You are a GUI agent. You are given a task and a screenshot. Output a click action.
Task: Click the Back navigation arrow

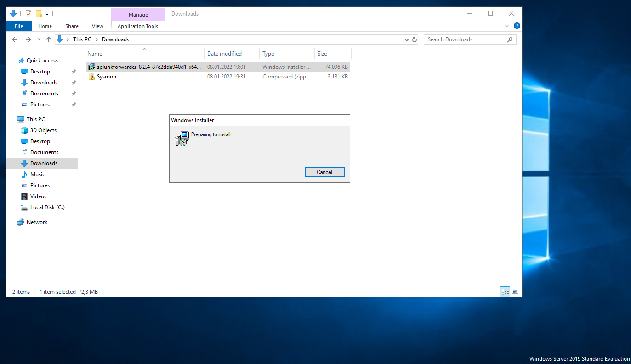point(15,39)
